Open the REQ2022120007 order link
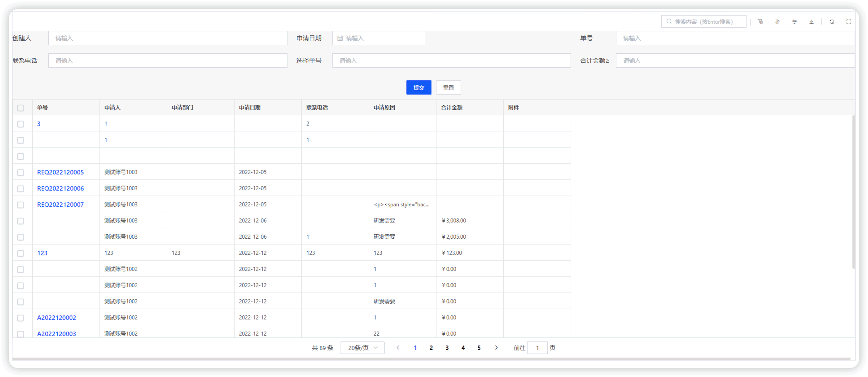 (60, 204)
